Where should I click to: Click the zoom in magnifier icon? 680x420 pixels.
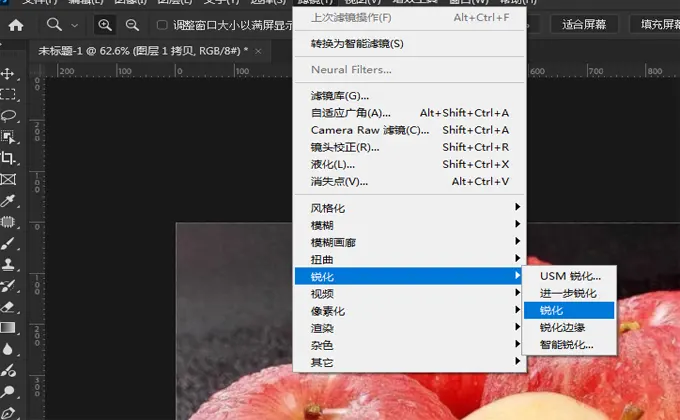105,25
